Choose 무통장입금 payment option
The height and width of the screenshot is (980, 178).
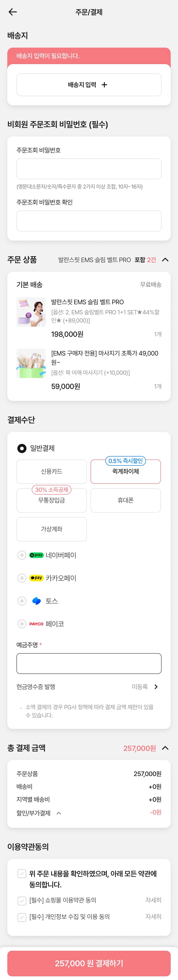coord(52,500)
